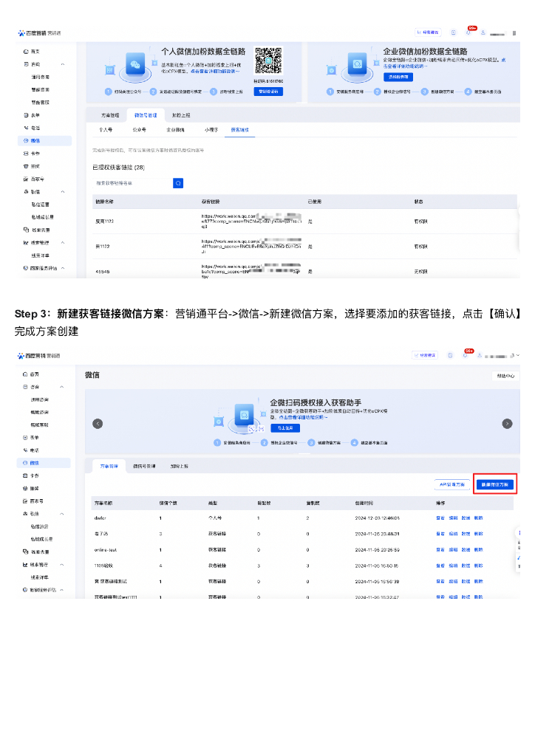Open the 加粉上报 tab in upper screenshot
This screenshot has height=756, width=535.
pos(181,116)
